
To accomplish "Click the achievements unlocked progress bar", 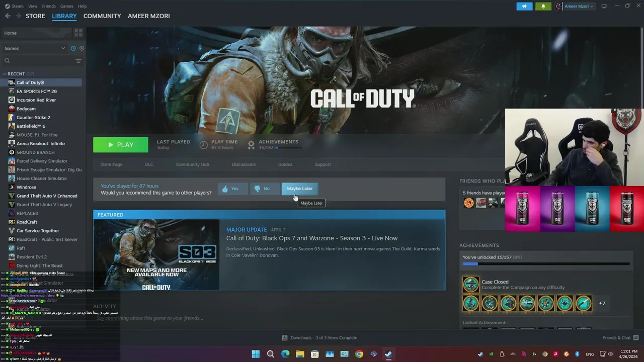I will click(x=546, y=263).
